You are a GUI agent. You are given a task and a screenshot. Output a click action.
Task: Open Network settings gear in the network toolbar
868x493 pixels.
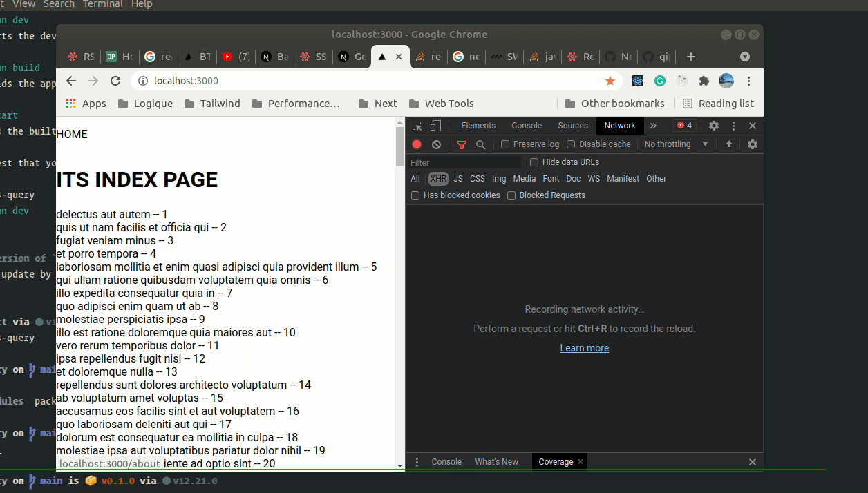coord(753,144)
